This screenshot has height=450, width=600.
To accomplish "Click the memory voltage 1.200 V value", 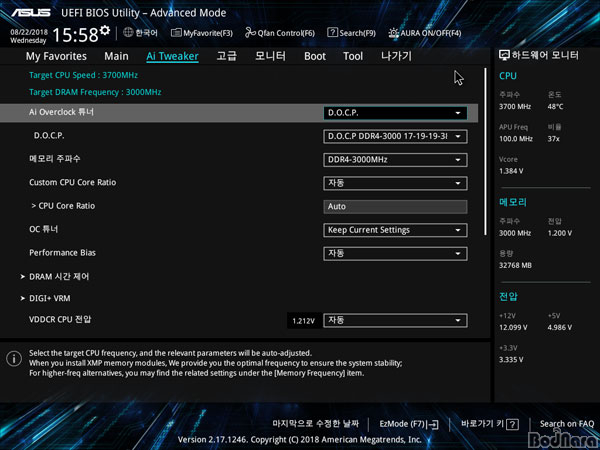I will [560, 233].
